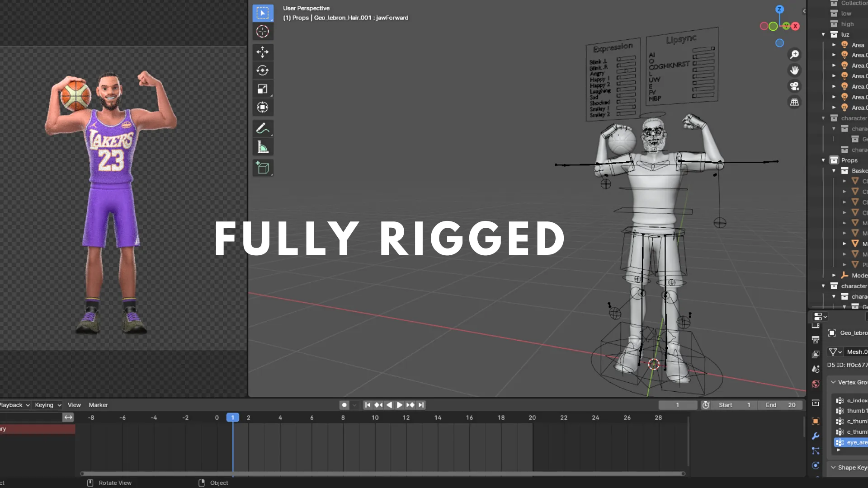Select the high collection in outliner
The image size is (868, 488).
pyautogui.click(x=847, y=24)
